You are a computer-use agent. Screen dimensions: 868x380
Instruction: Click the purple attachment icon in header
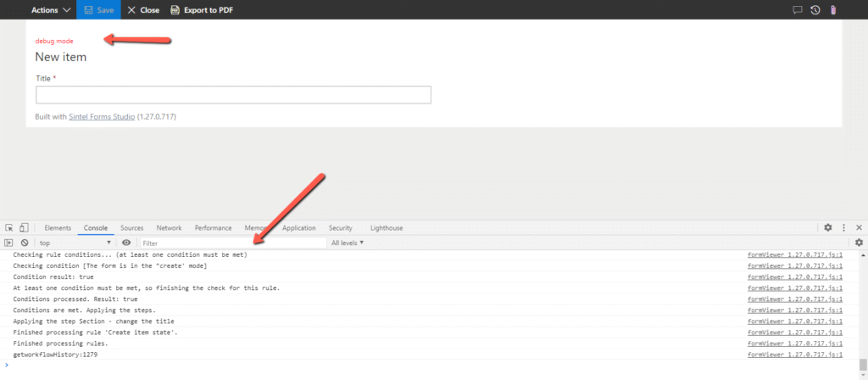click(833, 10)
